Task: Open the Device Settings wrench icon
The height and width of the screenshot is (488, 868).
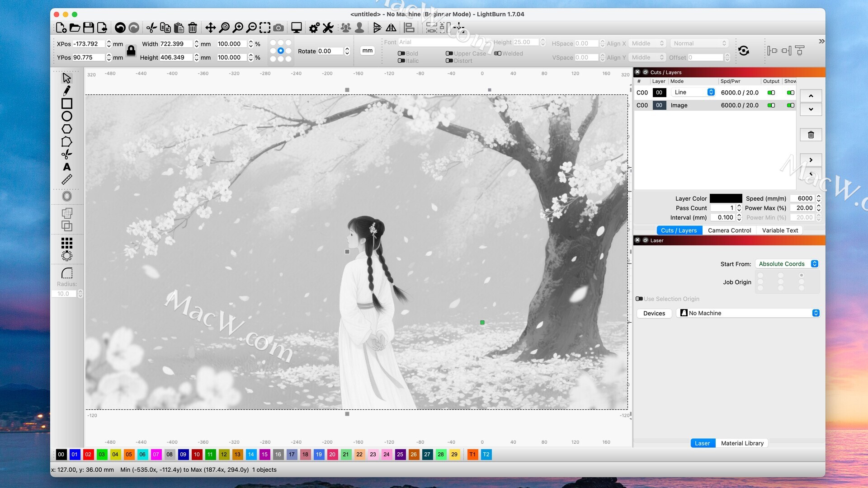Action: click(x=328, y=28)
